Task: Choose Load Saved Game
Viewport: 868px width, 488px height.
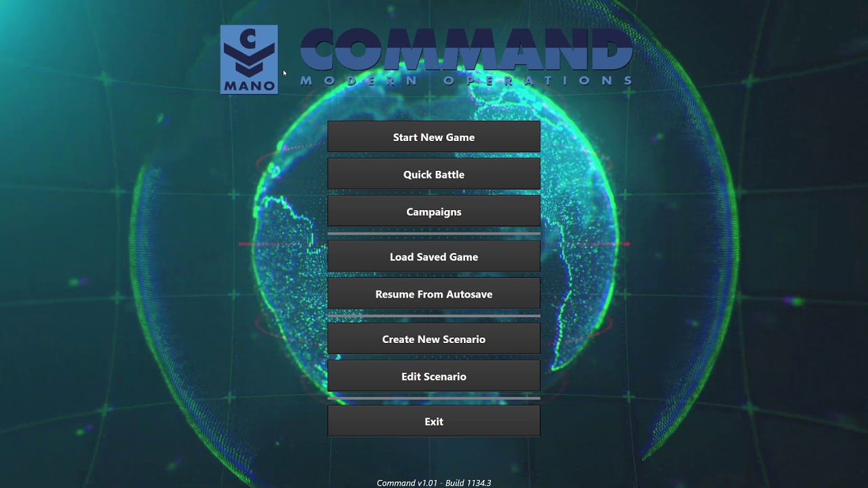Action: click(434, 257)
